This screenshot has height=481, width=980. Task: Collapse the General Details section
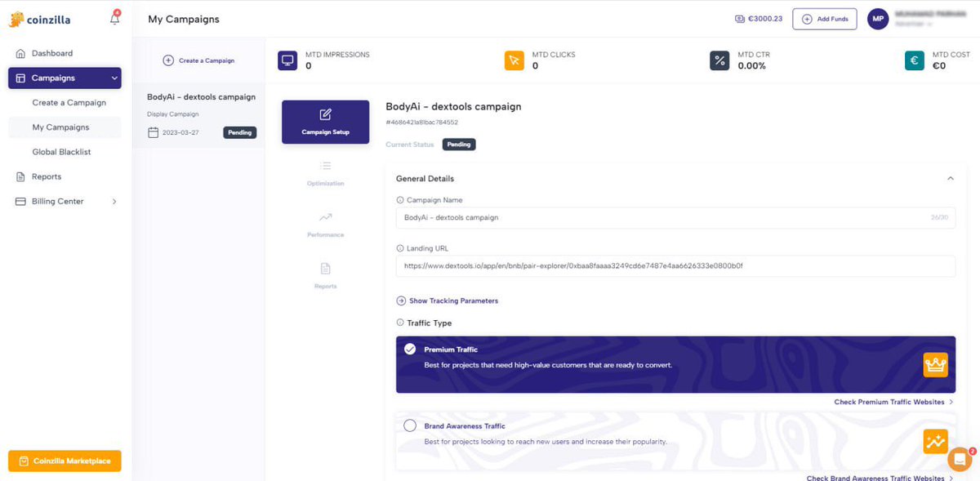click(x=950, y=178)
